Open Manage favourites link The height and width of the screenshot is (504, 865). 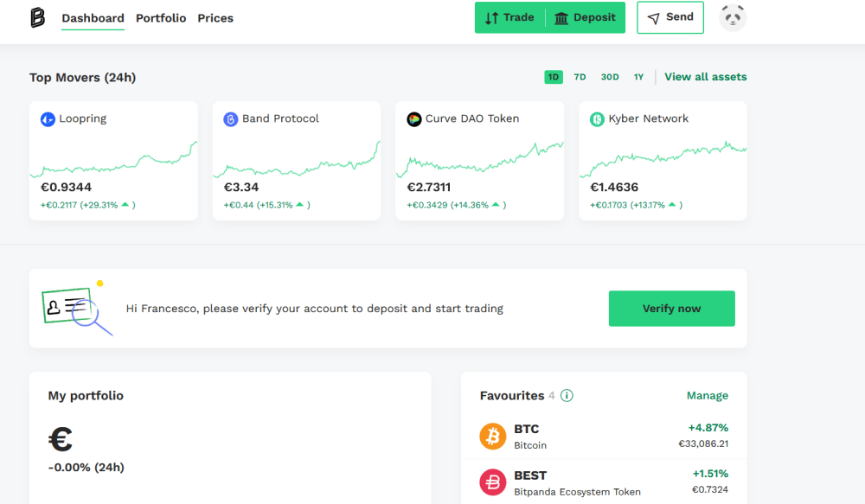[708, 395]
